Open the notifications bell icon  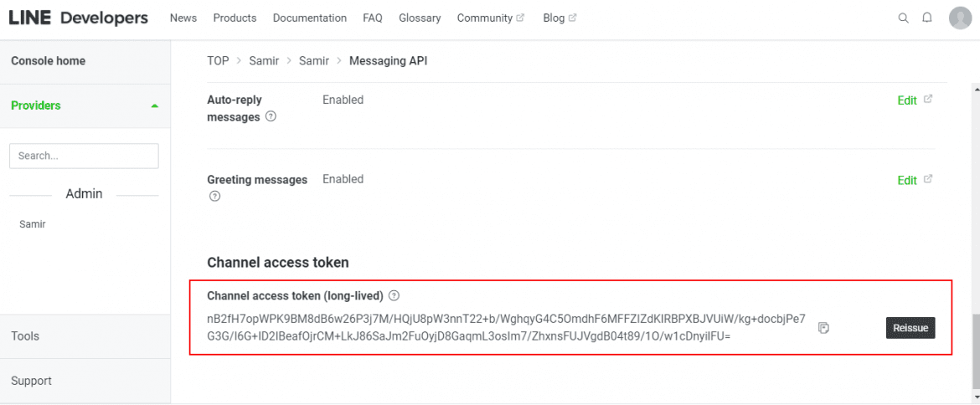click(927, 18)
